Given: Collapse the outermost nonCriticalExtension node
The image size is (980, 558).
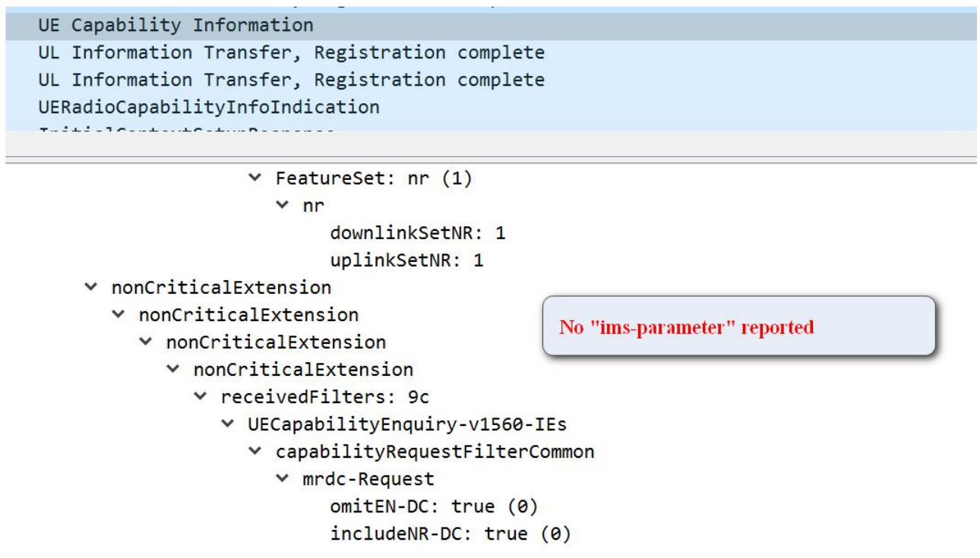Looking at the screenshot, I should click(91, 288).
